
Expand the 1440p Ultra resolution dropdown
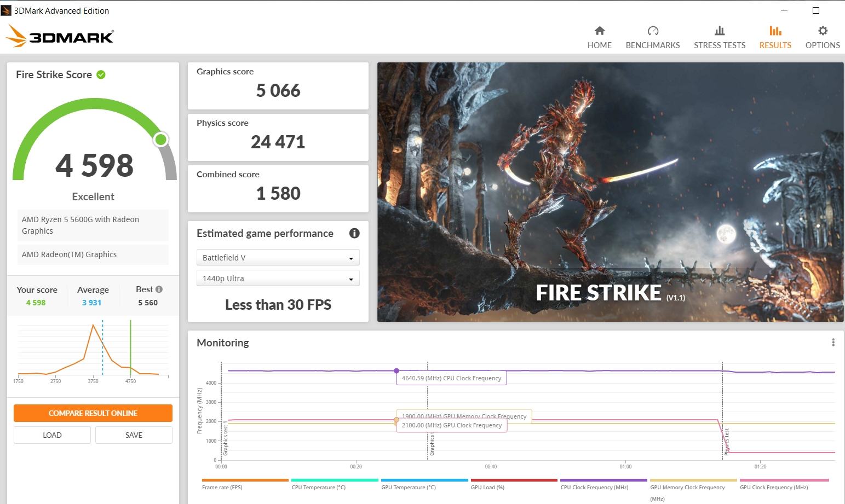click(278, 279)
